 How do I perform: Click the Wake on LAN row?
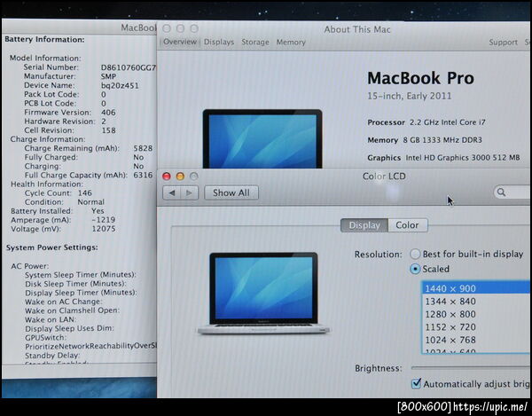click(x=51, y=319)
